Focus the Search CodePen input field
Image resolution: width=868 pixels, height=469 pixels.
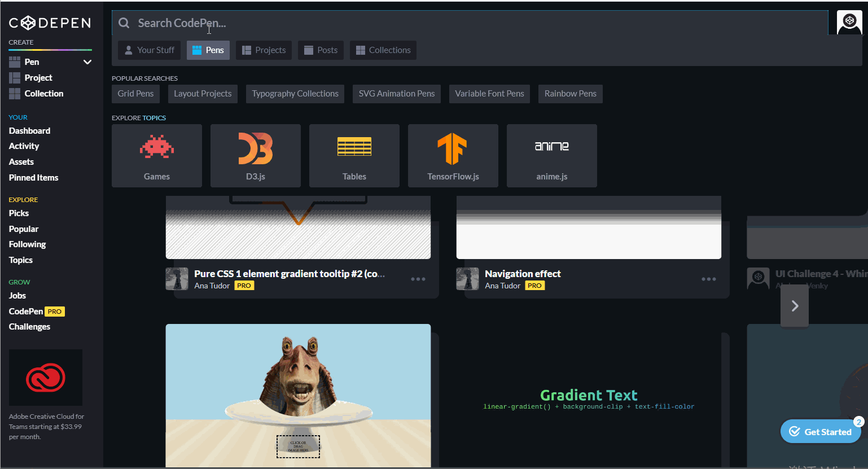(470, 23)
